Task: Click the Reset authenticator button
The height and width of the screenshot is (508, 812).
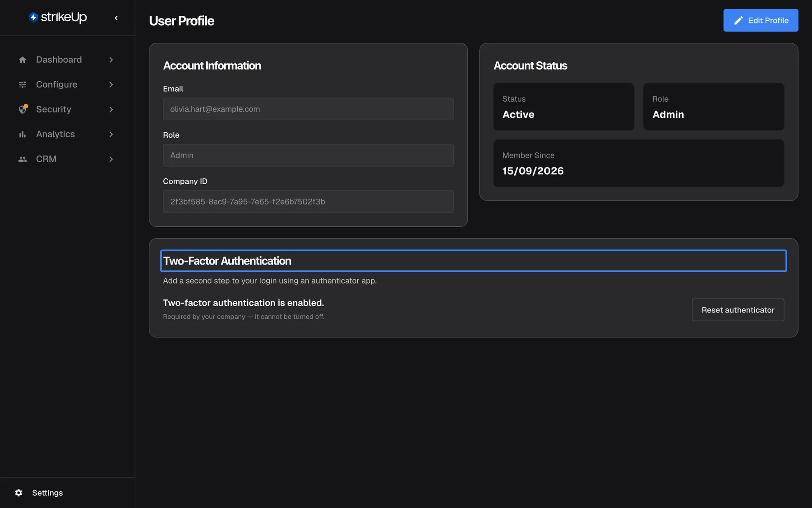Action: pyautogui.click(x=738, y=310)
